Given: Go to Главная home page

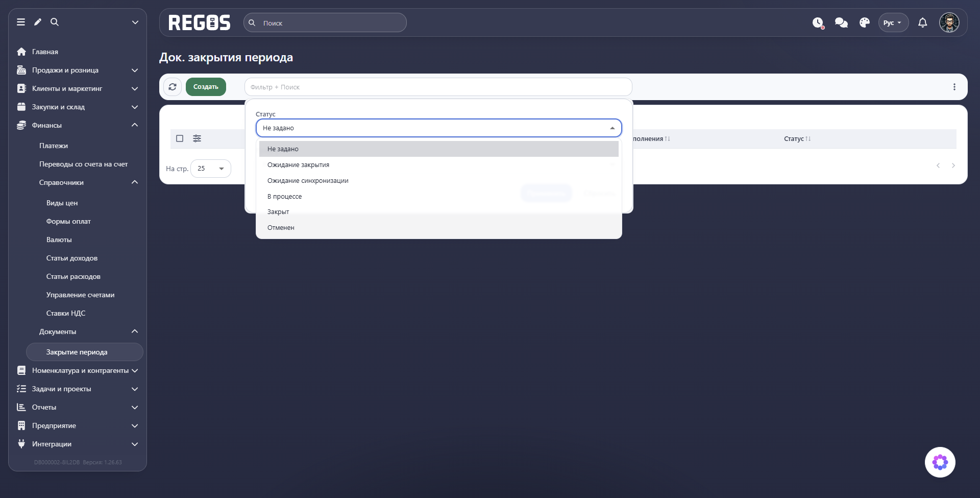Looking at the screenshot, I should coord(45,52).
